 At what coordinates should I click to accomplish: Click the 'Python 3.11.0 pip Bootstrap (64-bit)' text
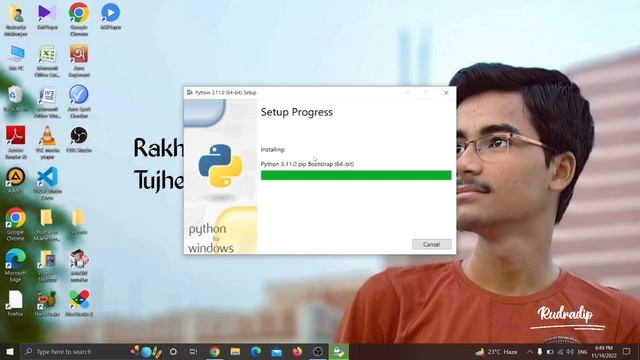pos(307,164)
